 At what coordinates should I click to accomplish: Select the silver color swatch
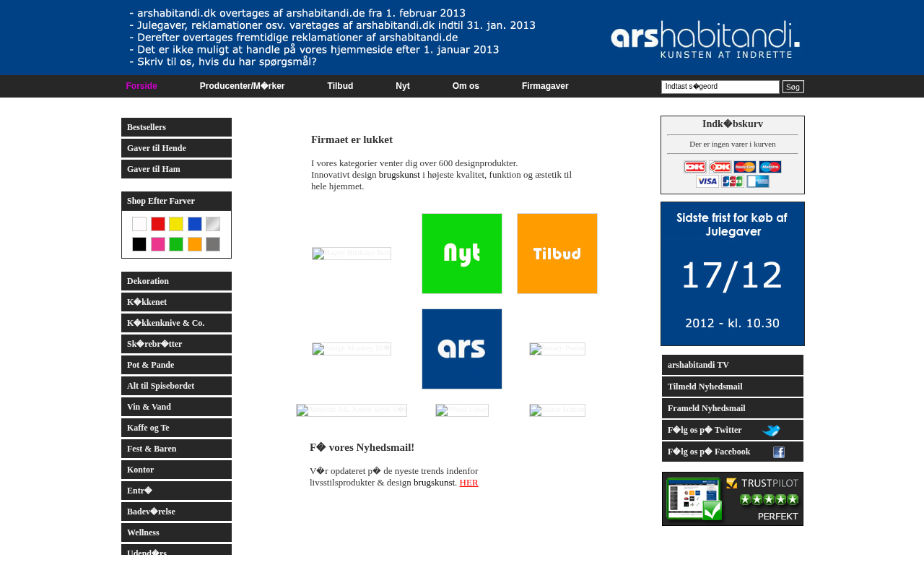click(213, 224)
